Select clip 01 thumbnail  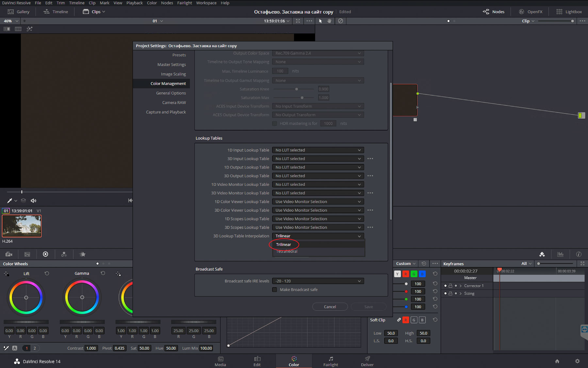[22, 226]
